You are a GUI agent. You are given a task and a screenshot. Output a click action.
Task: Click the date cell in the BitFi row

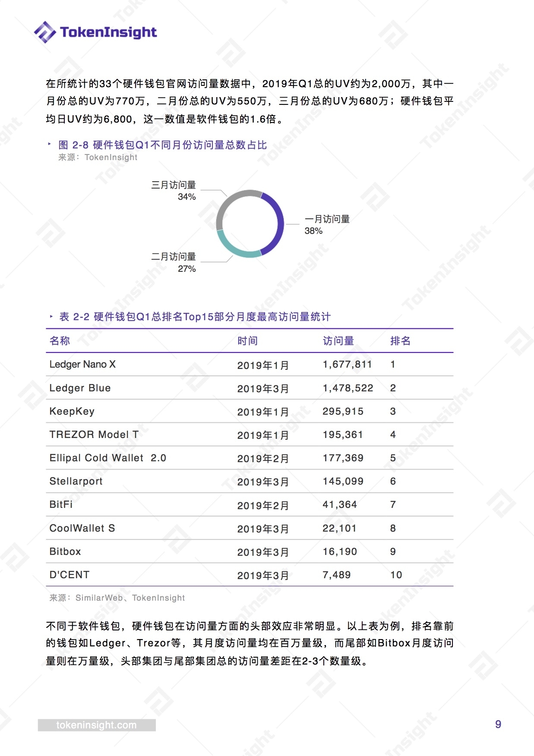[x=263, y=505]
